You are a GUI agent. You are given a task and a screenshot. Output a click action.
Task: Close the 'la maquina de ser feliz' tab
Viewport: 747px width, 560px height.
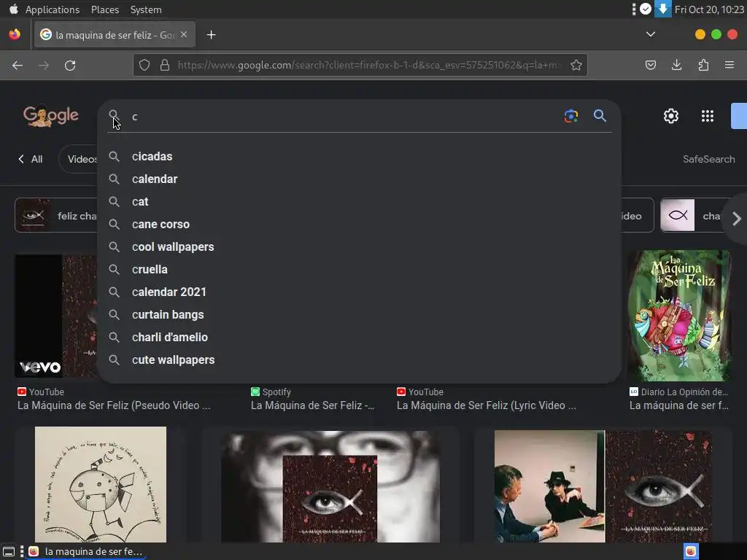[184, 34]
